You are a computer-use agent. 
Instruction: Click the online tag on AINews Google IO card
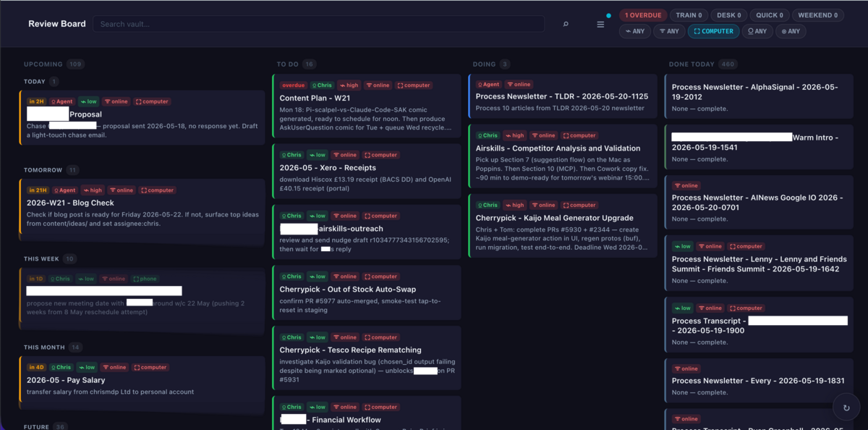click(x=687, y=186)
